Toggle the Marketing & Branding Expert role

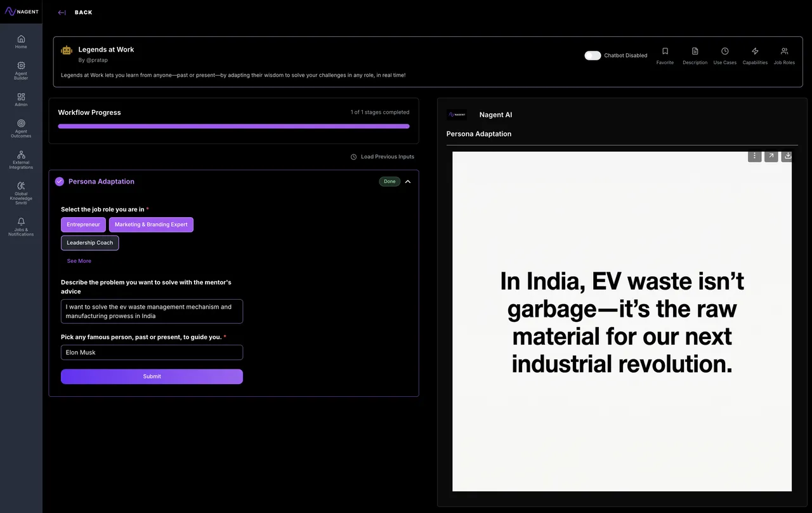click(x=151, y=225)
